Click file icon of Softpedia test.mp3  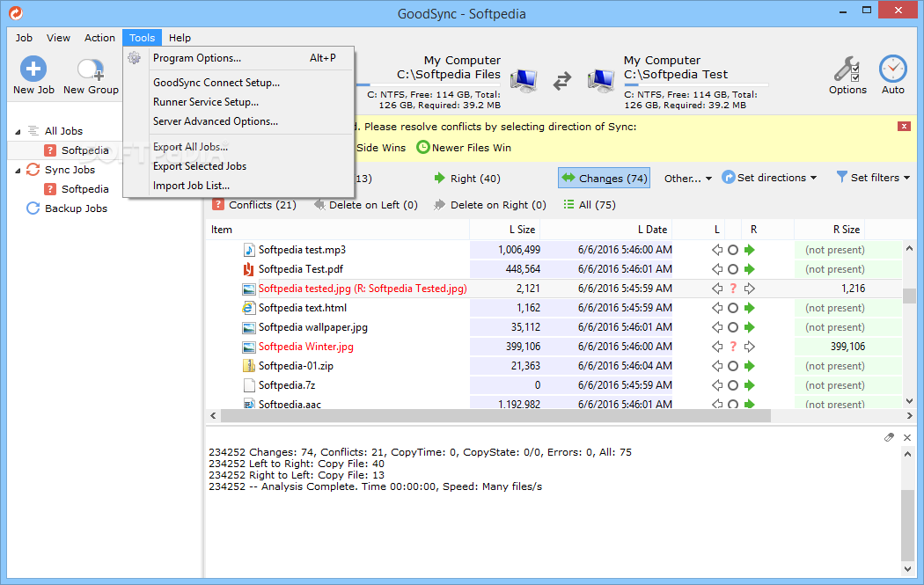coord(249,250)
